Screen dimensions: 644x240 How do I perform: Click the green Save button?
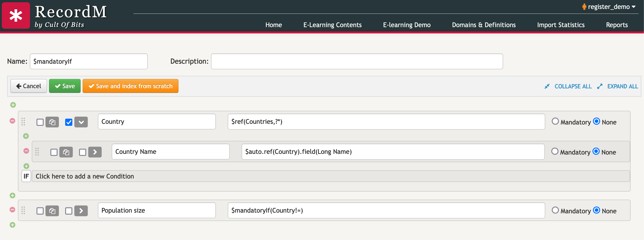[x=65, y=86]
